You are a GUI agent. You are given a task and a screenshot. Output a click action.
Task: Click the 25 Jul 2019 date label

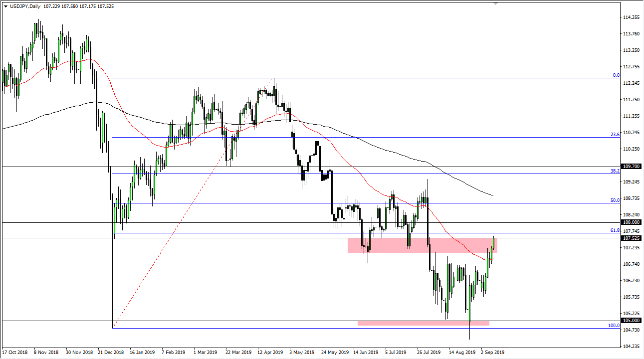(x=429, y=352)
